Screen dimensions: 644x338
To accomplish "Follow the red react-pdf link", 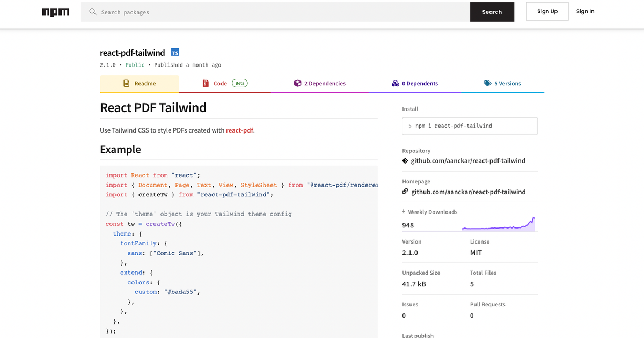I will [x=239, y=130].
